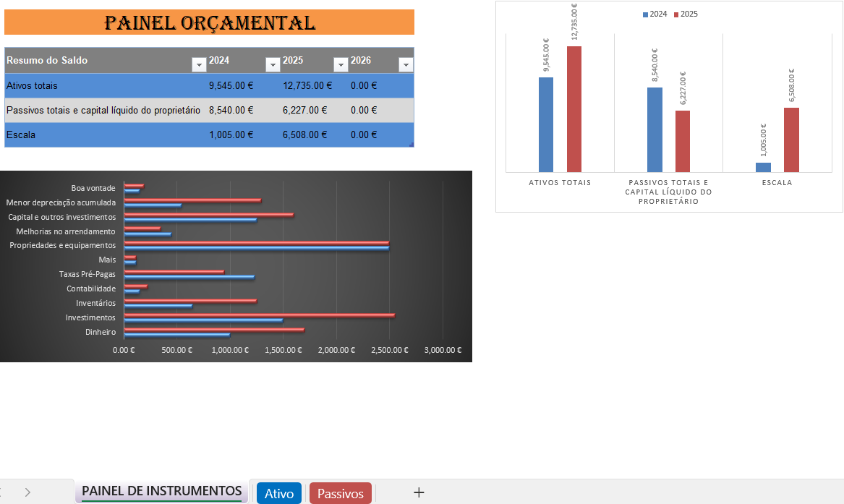Viewport: 844px width, 504px height.
Task: Click the red 2025 legend swatch
Action: tap(676, 14)
